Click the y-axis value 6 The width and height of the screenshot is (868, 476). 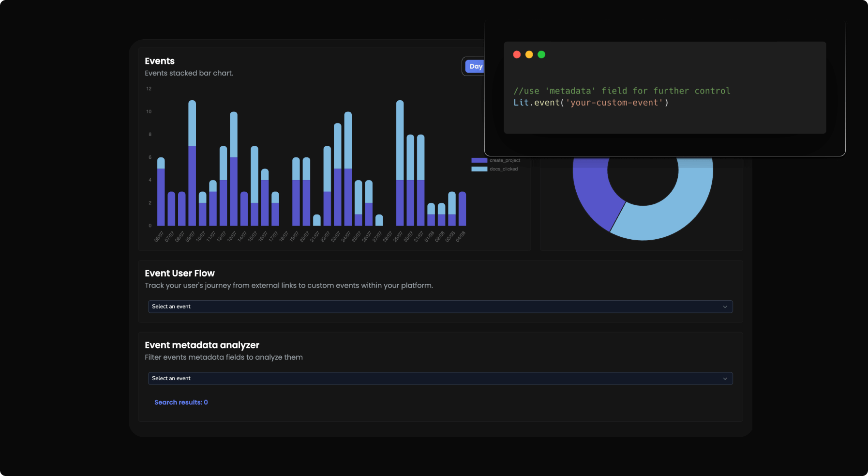[x=150, y=157]
